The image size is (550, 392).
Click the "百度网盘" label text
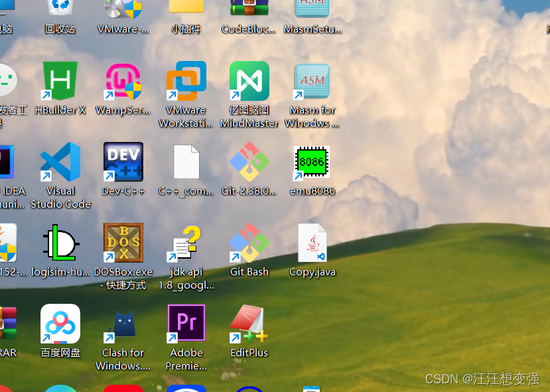(60, 353)
